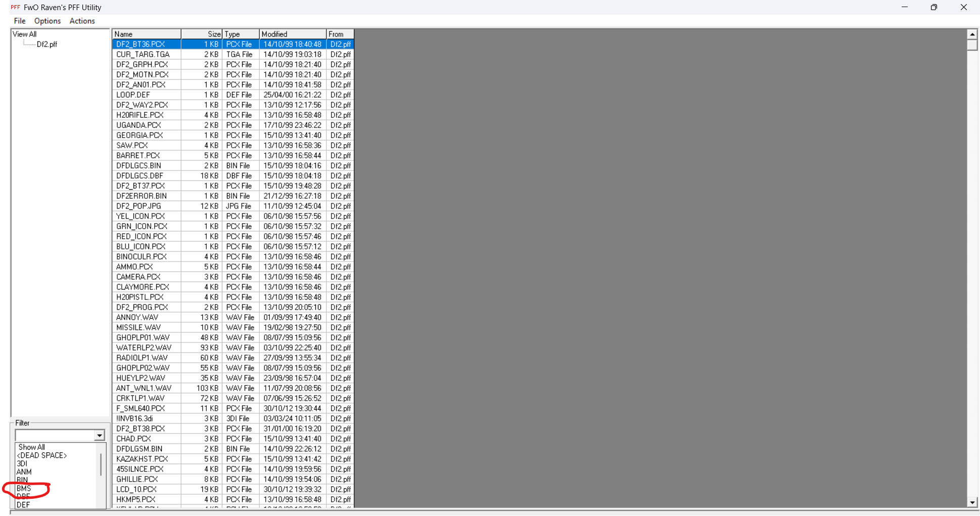Select file YEL_ICON.PCX
Viewport: 980px width, 516px height.
(141, 216)
